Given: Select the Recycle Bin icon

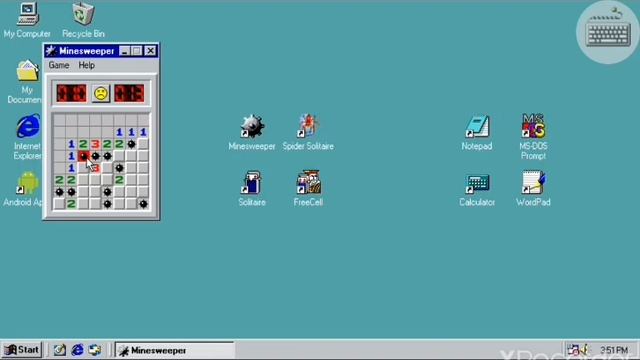Looking at the screenshot, I should 83,20.
